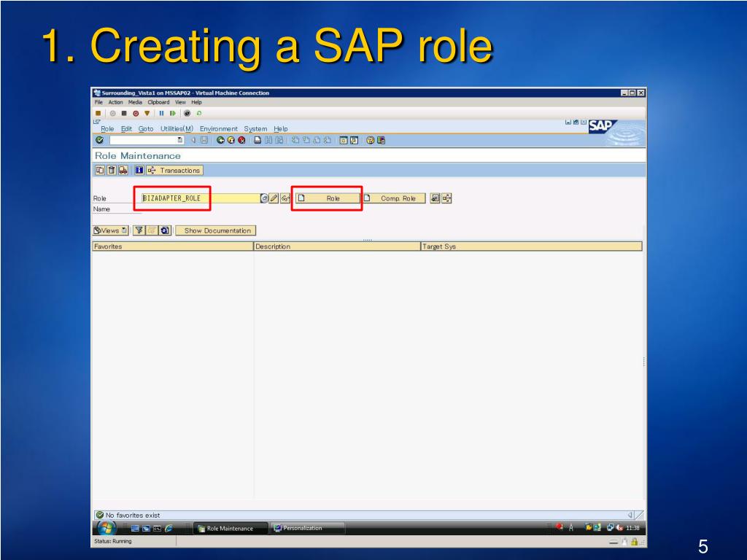Image resolution: width=747 pixels, height=560 pixels.
Task: Click the 'No favorites exist' status message
Action: (x=133, y=515)
